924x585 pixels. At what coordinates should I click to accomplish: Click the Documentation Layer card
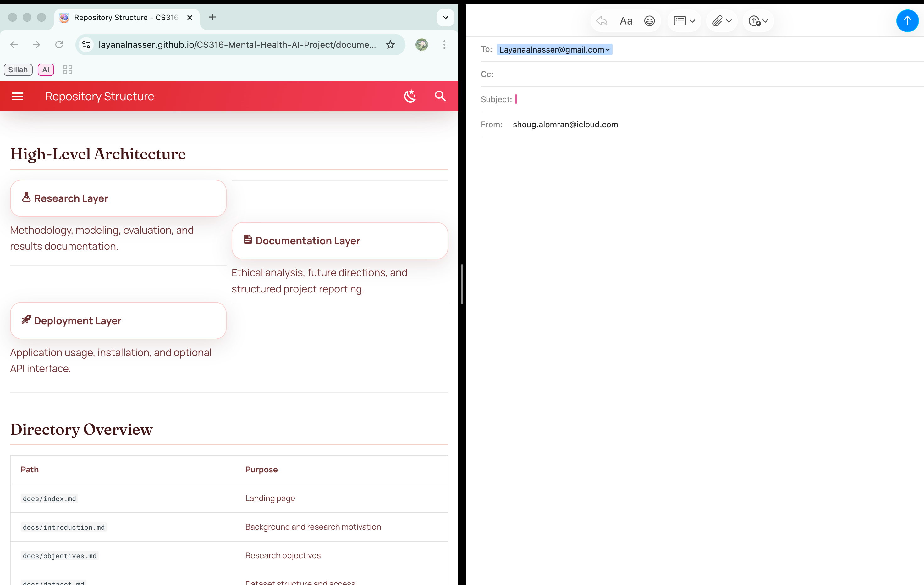click(340, 241)
